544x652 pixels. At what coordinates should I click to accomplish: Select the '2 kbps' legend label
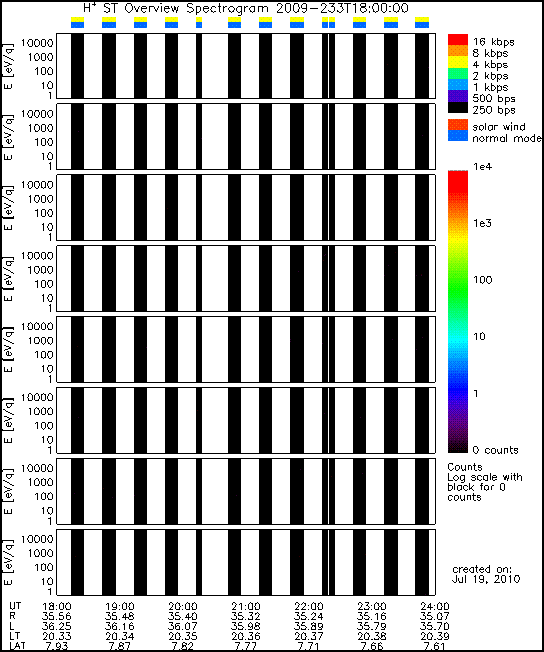(491, 76)
